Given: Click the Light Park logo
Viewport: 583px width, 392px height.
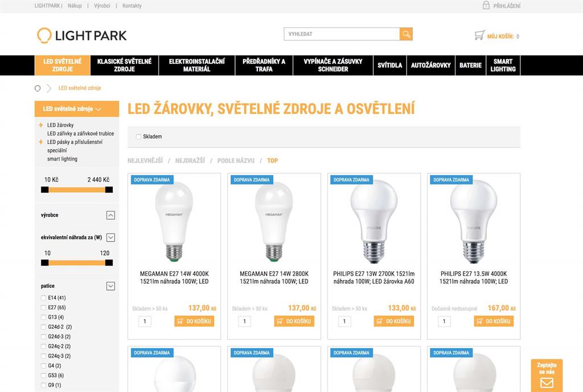Looking at the screenshot, I should (82, 35).
